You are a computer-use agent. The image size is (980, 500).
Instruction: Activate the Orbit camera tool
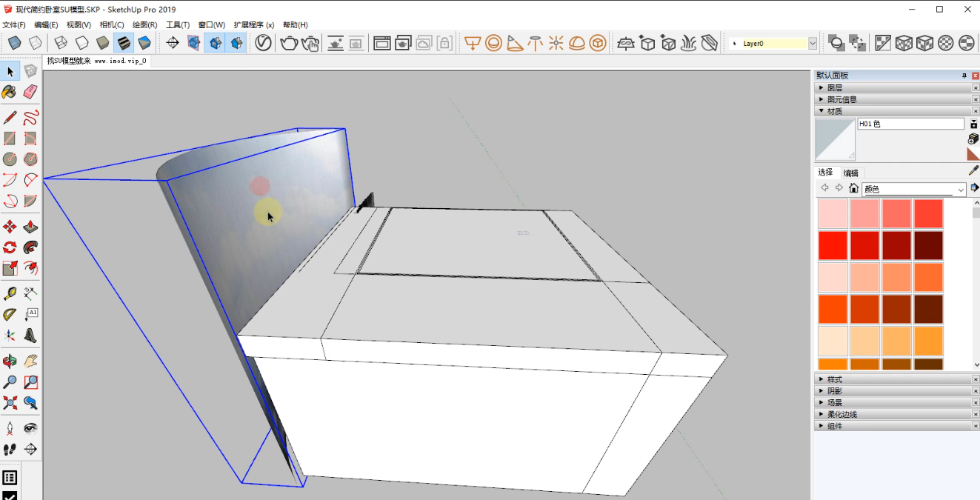click(10, 361)
